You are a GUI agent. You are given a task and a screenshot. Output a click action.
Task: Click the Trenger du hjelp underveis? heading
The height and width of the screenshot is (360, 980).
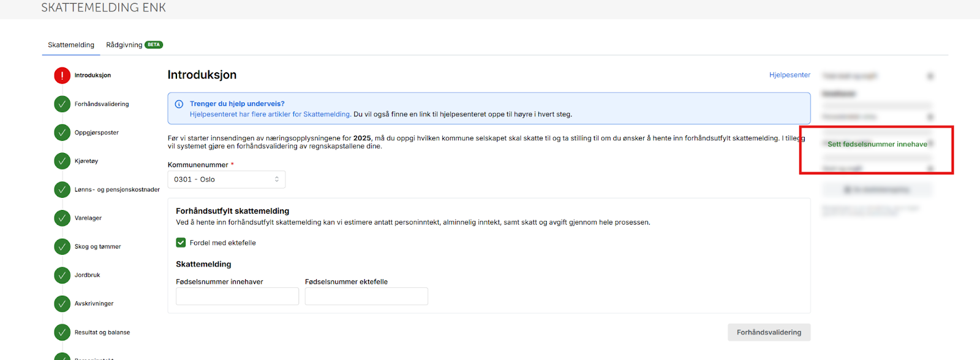click(237, 103)
